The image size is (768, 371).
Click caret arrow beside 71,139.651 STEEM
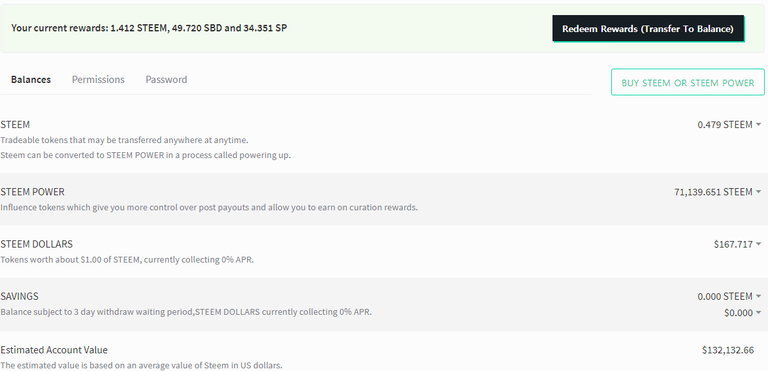pyautogui.click(x=758, y=192)
